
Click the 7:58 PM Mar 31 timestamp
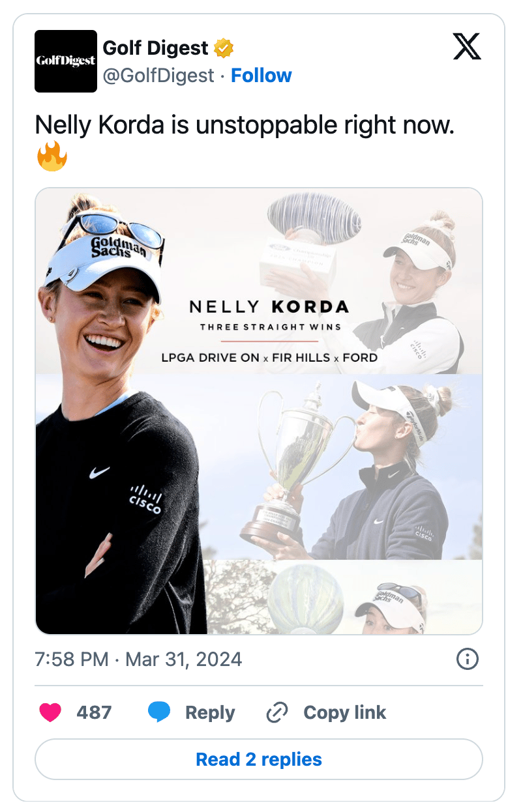[138, 659]
